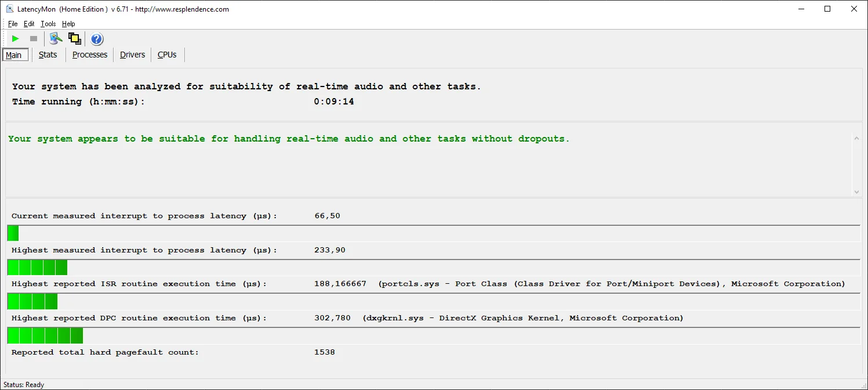View the Drivers tab

click(133, 55)
